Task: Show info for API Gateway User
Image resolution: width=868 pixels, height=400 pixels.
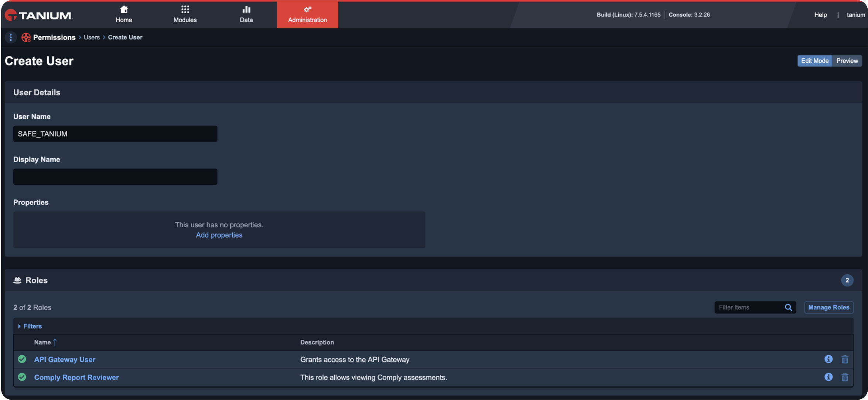Action: pos(828,359)
